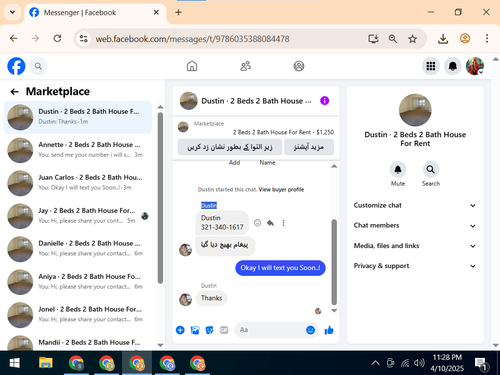
Task: Click the taskbar volume speaker icon
Action: point(419,363)
